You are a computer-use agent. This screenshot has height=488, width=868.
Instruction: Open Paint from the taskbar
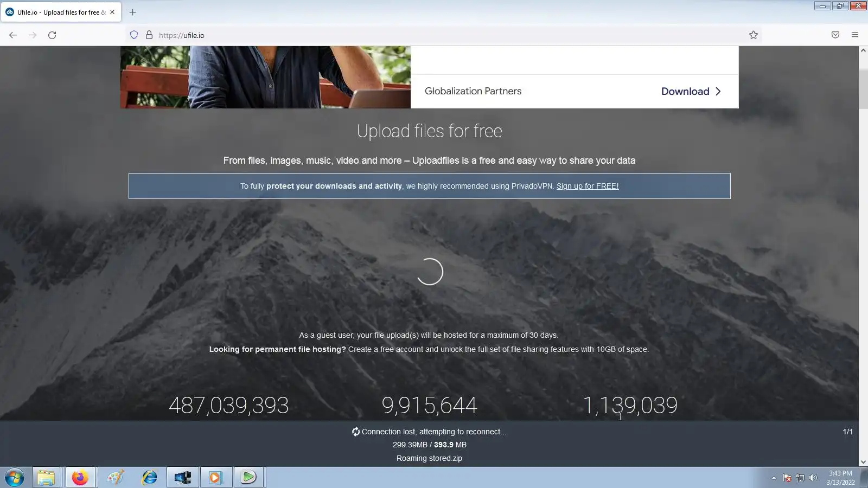pos(116,478)
